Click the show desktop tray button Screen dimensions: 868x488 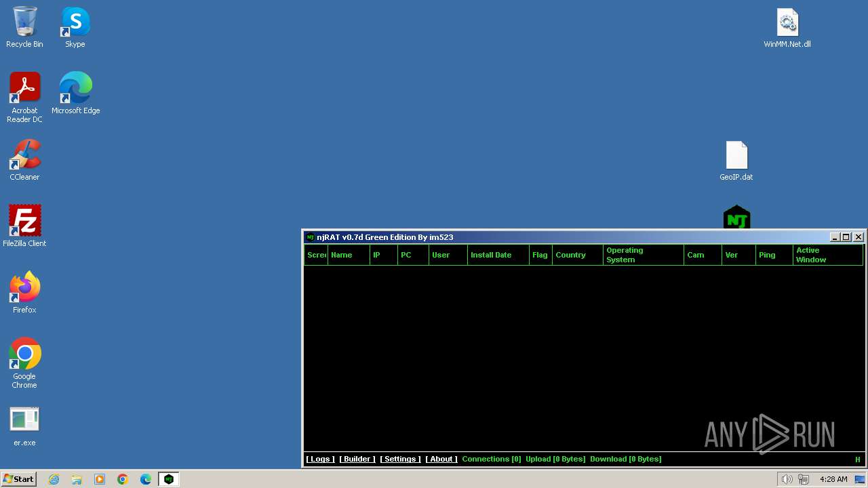click(x=860, y=479)
